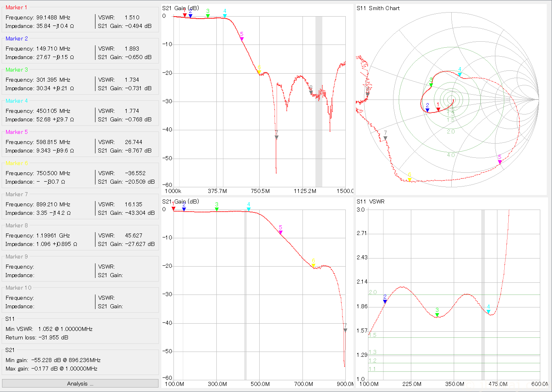Screen dimensions: 552x392
Task: Click the magenta 'Marker 5' heading
Action: [x=17, y=132]
